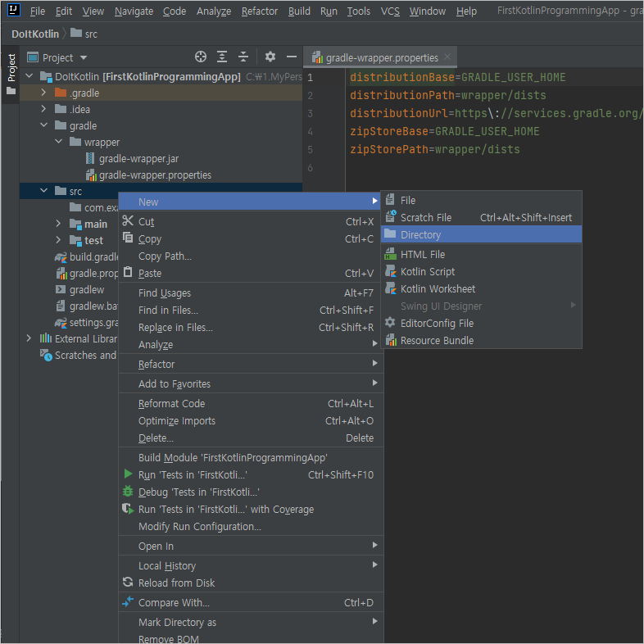Click the Debug bug icon
This screenshot has height=644, width=644.
tap(128, 492)
